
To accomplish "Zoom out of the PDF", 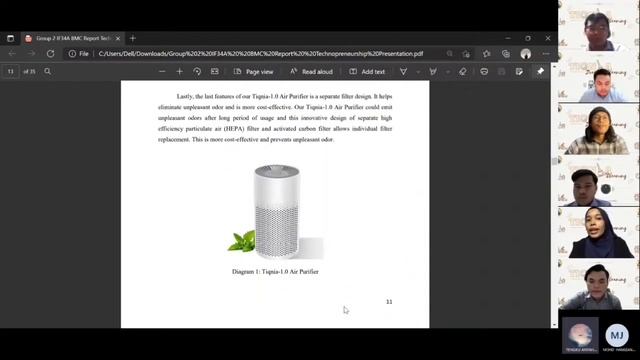I will click(x=162, y=71).
